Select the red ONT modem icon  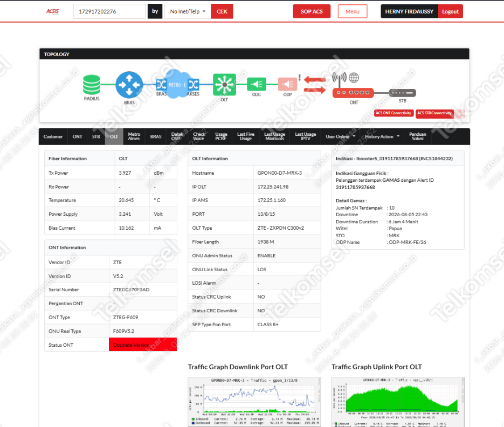point(353,93)
